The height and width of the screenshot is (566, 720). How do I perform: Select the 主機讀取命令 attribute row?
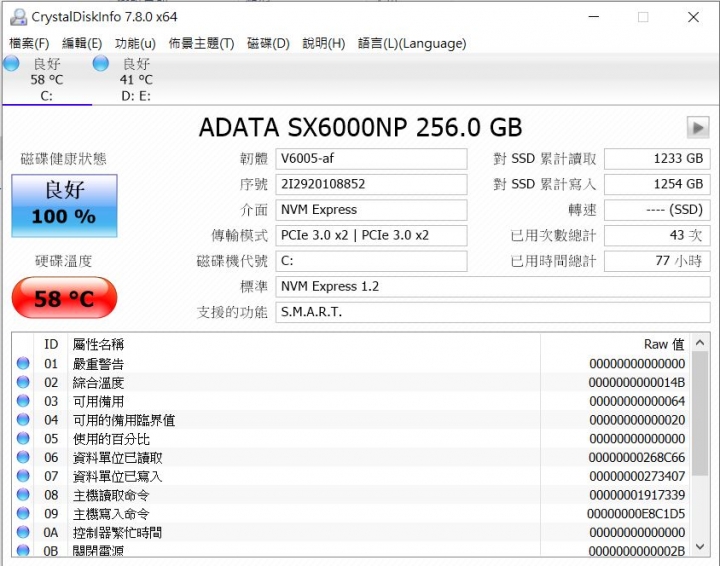(x=351, y=495)
